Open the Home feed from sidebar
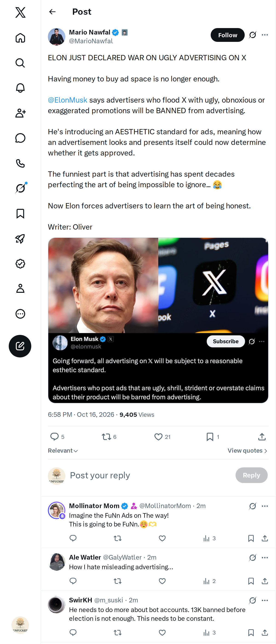 click(20, 38)
